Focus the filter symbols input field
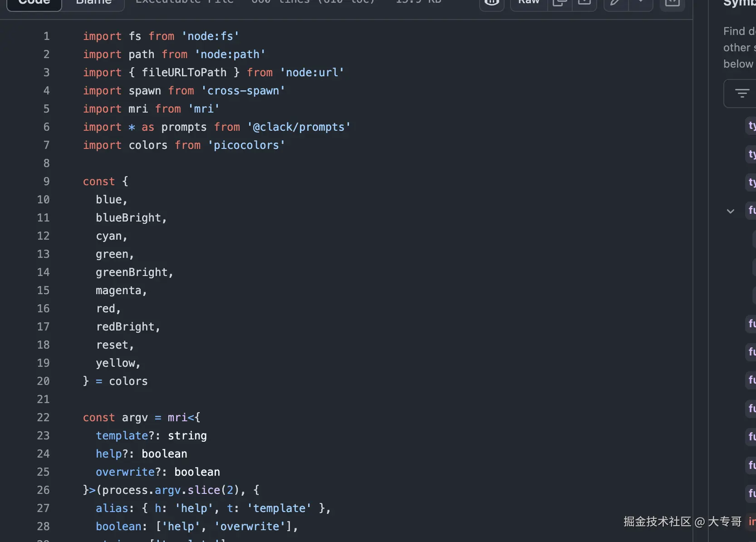756x542 pixels. 741,94
